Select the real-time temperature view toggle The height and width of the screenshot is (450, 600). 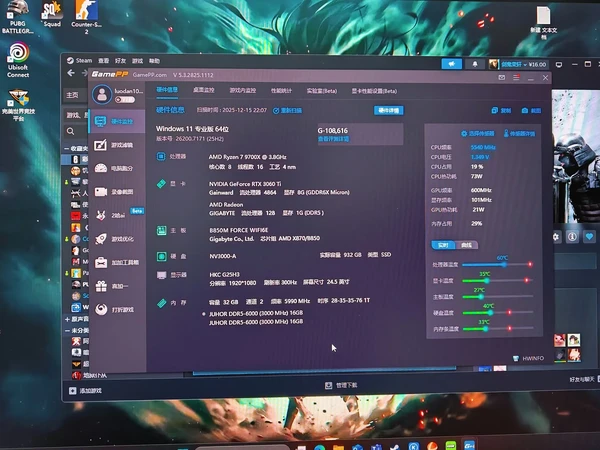click(443, 245)
